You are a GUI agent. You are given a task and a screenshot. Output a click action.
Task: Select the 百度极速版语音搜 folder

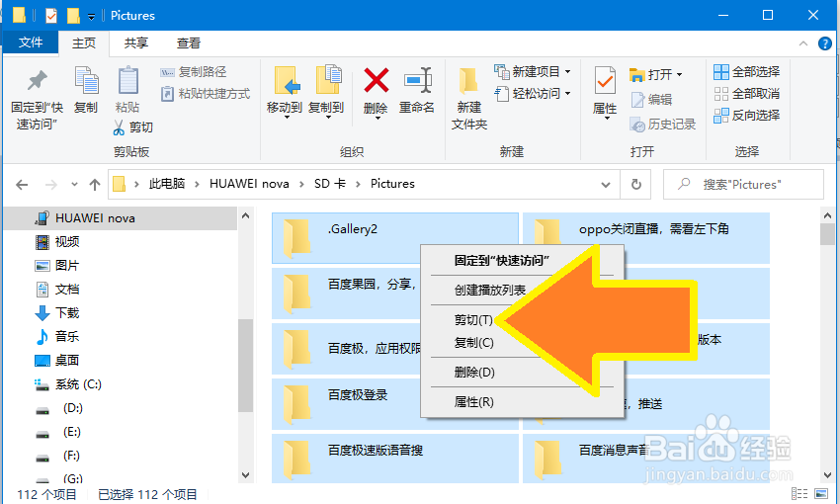(x=395, y=459)
